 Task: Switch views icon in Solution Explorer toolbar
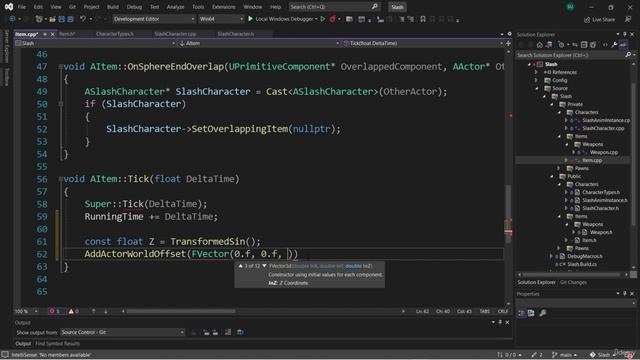coord(549,45)
